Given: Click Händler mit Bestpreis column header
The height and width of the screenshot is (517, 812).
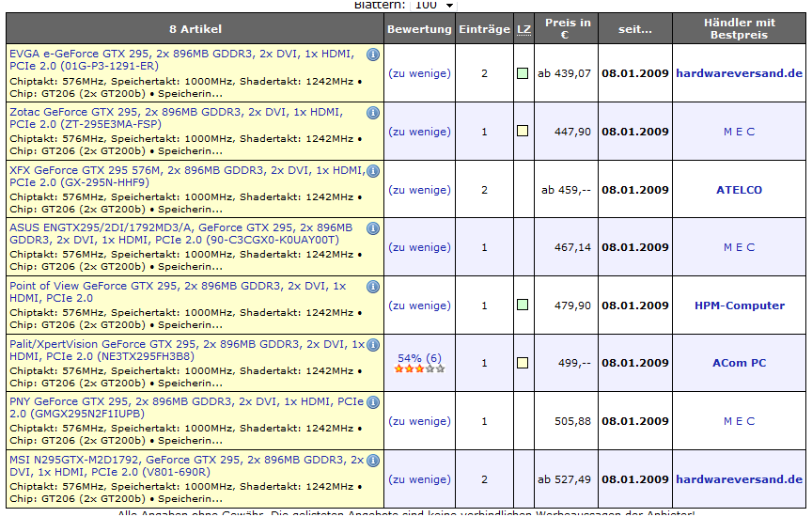Looking at the screenshot, I should [x=739, y=28].
